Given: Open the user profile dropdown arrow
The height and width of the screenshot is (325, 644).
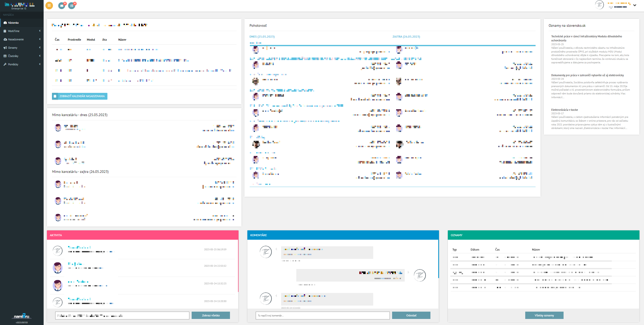Looking at the screenshot, I should point(635,5).
